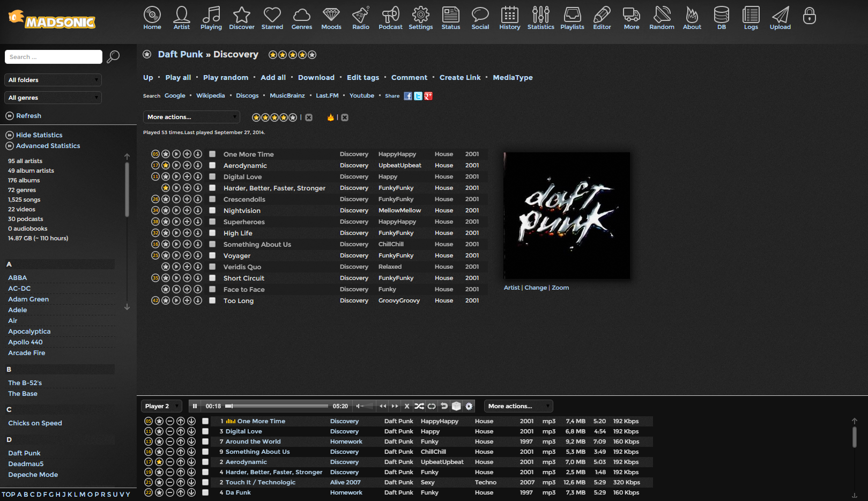The width and height of the screenshot is (868, 501).
Task: Open the Genres cloud icon
Action: [302, 14]
